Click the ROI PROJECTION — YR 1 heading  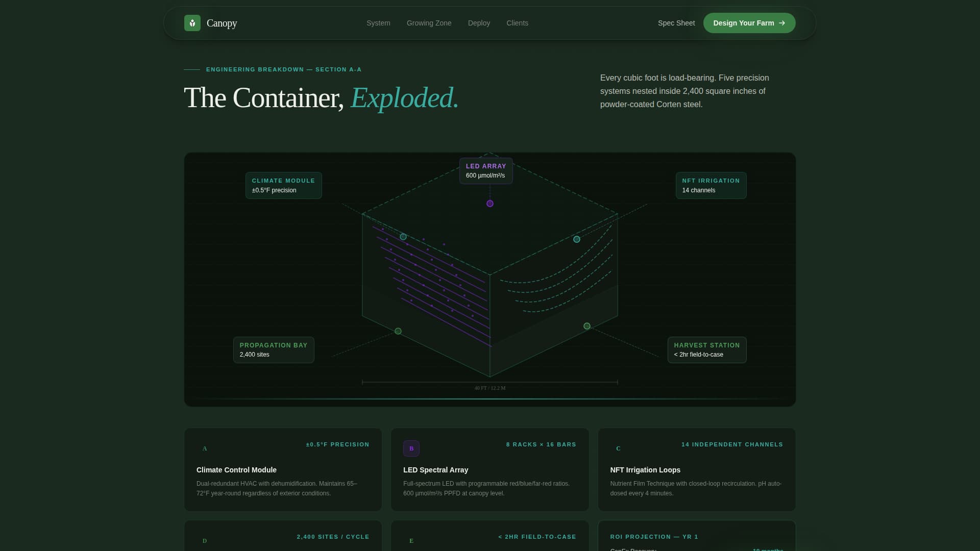(x=654, y=537)
